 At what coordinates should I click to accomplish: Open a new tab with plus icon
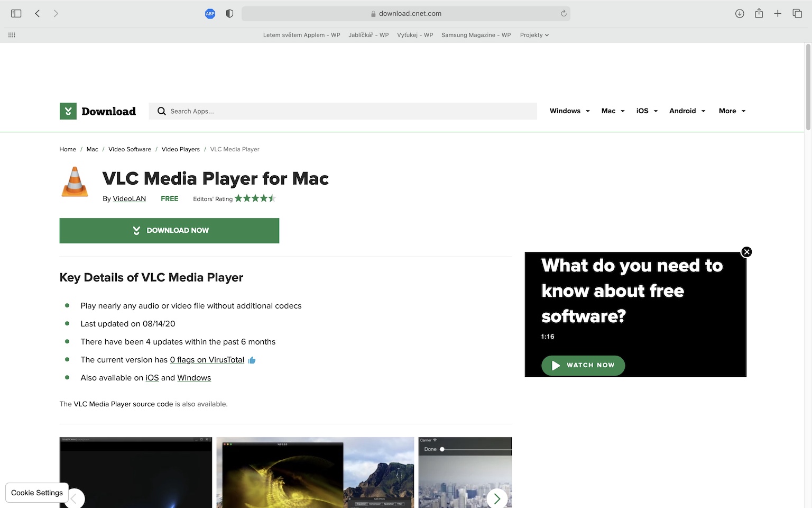778,14
